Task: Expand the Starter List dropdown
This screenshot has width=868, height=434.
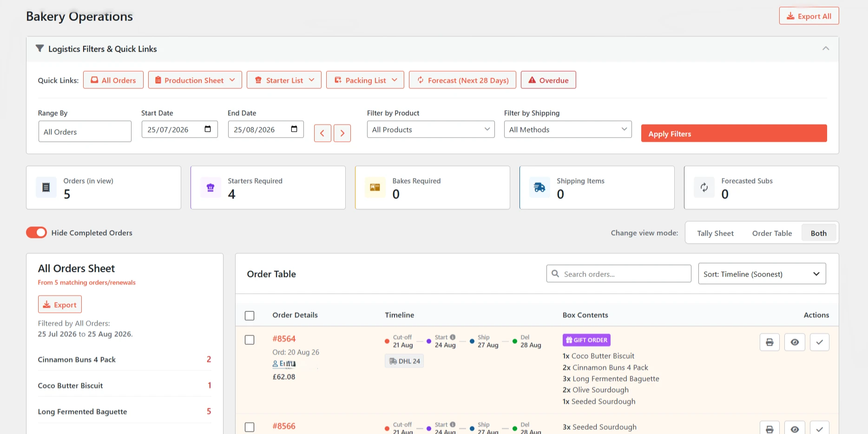Action: (x=284, y=80)
